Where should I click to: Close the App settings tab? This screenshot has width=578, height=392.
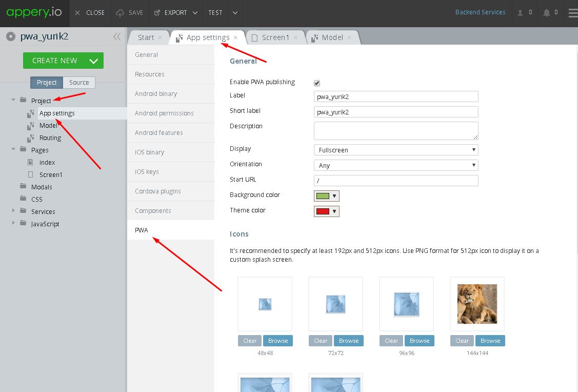[235, 37]
